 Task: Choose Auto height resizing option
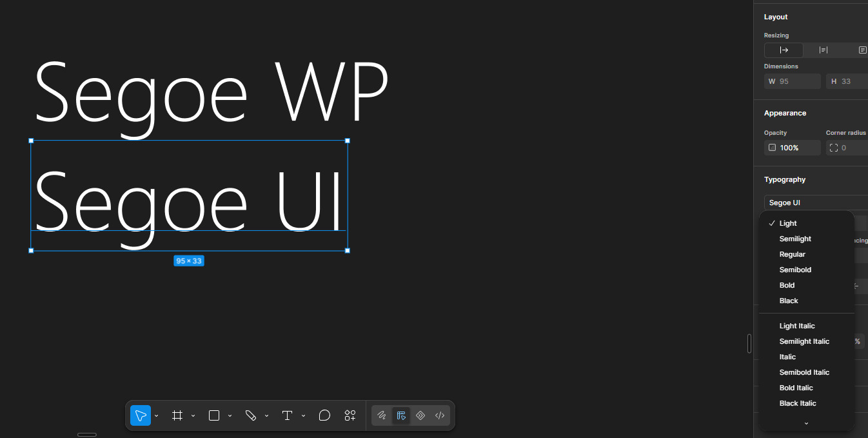click(x=824, y=50)
